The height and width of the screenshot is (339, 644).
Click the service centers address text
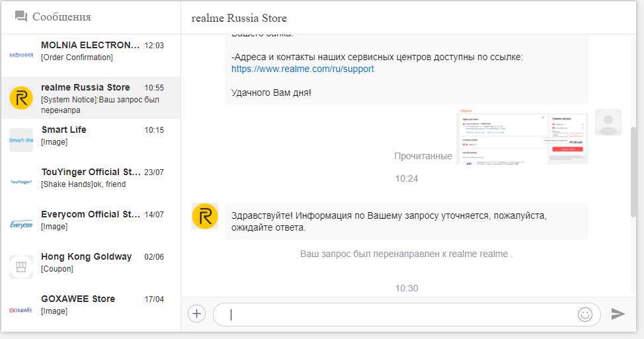pos(377,57)
